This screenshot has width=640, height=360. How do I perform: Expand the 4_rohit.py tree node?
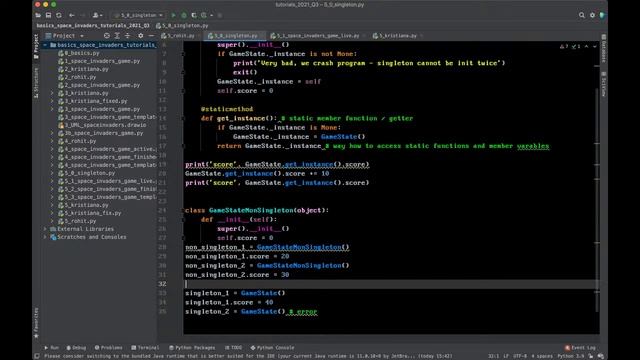click(x=52, y=141)
